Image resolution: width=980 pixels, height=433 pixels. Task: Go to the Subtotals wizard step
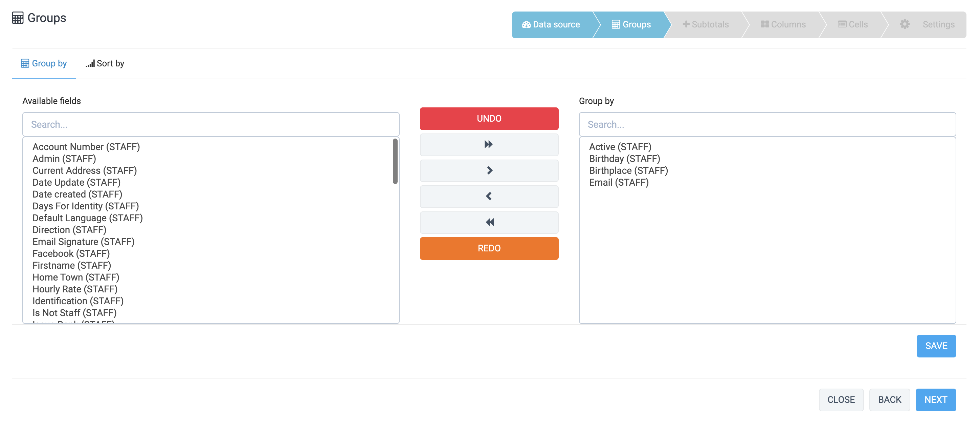[706, 24]
